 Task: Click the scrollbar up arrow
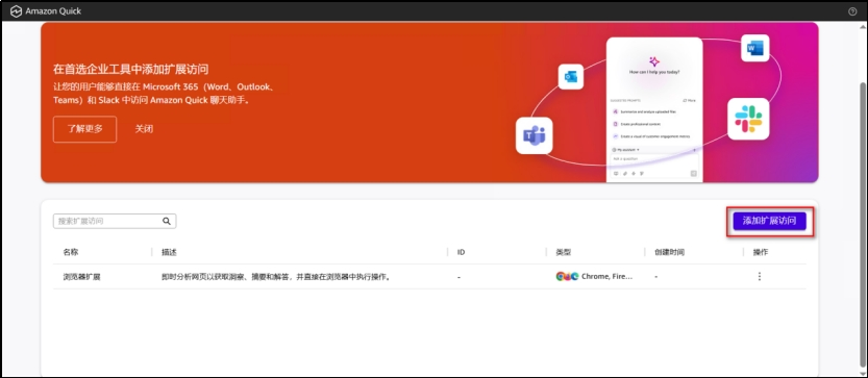(863, 27)
